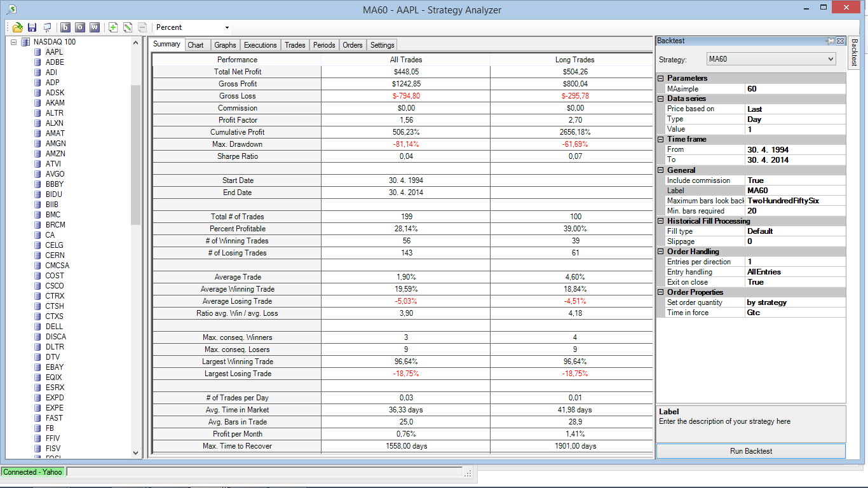Collapse the Parameters section
The image size is (868, 488).
(x=661, y=78)
